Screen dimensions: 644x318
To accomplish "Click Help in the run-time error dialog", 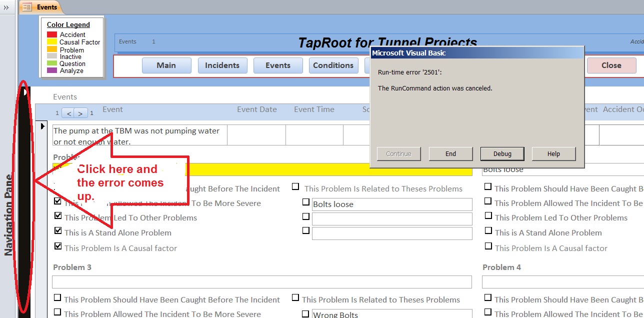I will pos(553,154).
